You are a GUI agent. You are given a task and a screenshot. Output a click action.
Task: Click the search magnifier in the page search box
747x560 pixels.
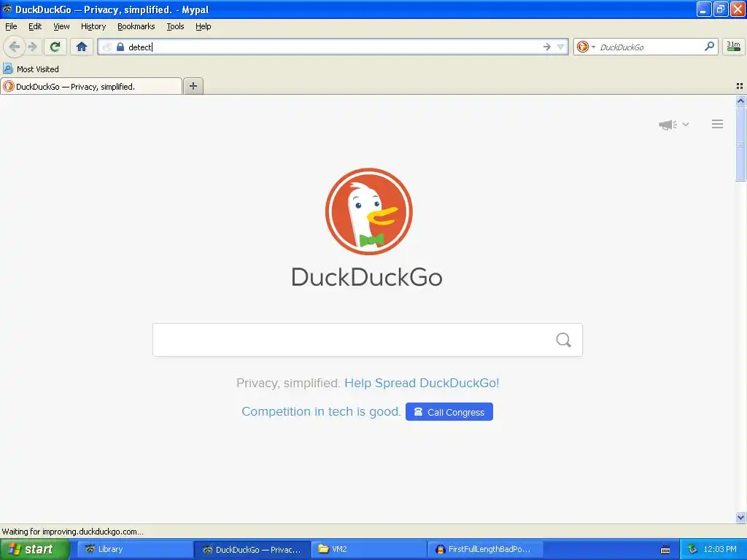tap(564, 340)
